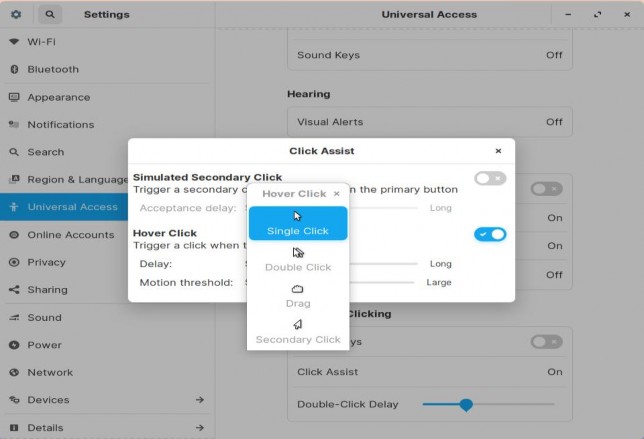Open the Sound Keys setting row
The height and width of the screenshot is (439, 644).
pos(429,55)
